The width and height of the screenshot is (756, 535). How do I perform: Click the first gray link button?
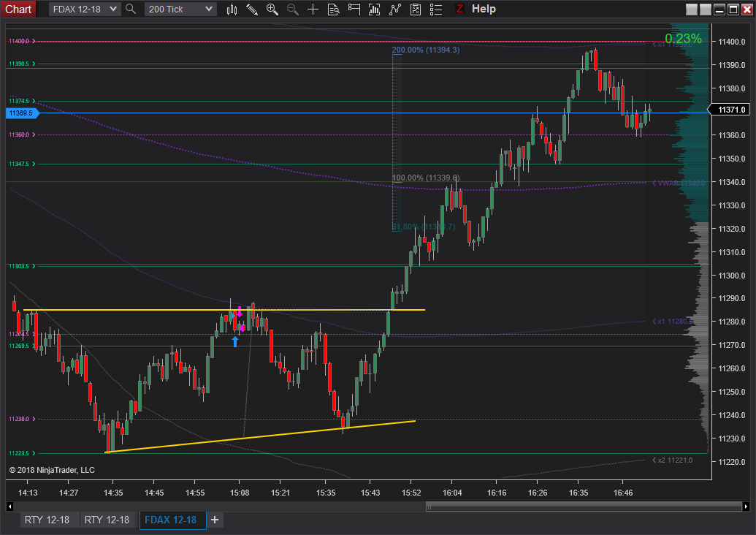[692, 10]
